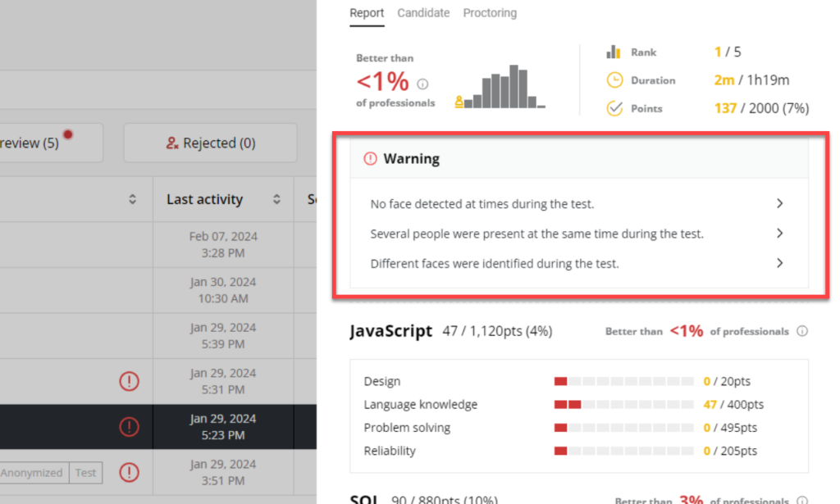Click the exclamation icon in the Warning header

(371, 159)
